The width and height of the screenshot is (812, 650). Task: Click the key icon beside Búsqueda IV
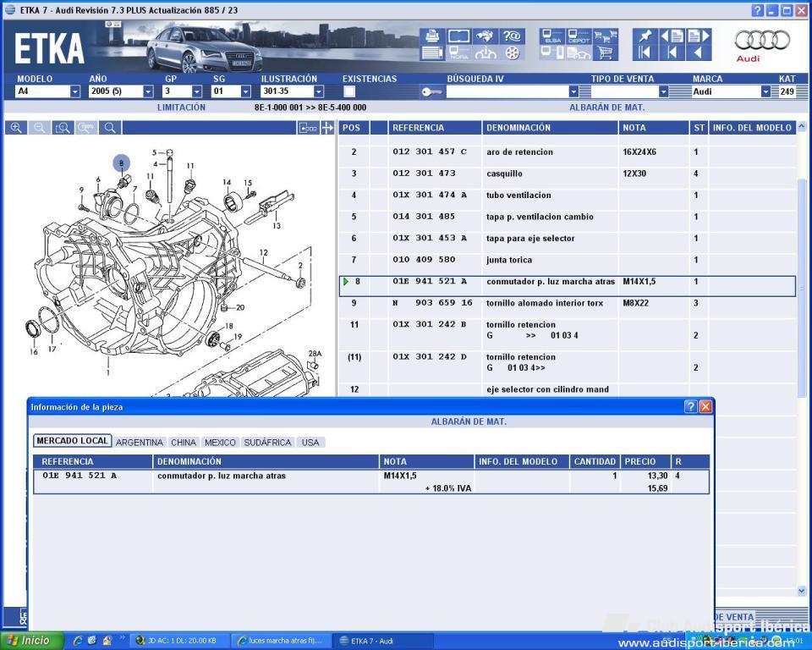point(431,91)
